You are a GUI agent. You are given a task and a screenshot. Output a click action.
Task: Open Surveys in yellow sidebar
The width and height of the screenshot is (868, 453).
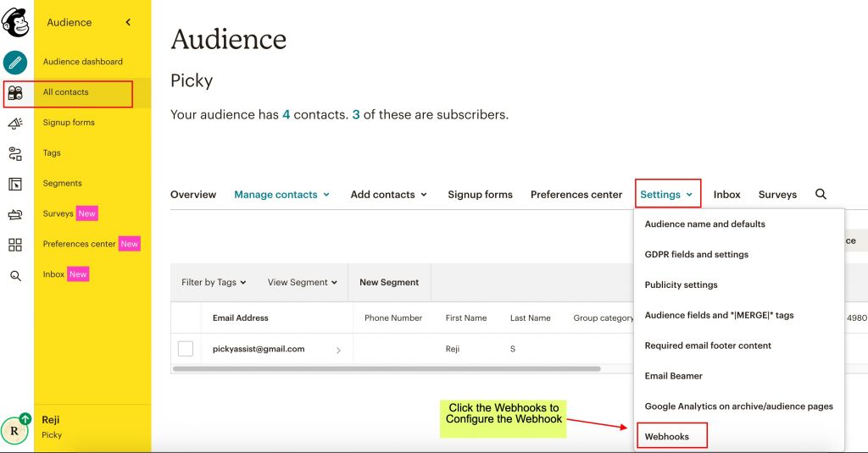(x=58, y=213)
